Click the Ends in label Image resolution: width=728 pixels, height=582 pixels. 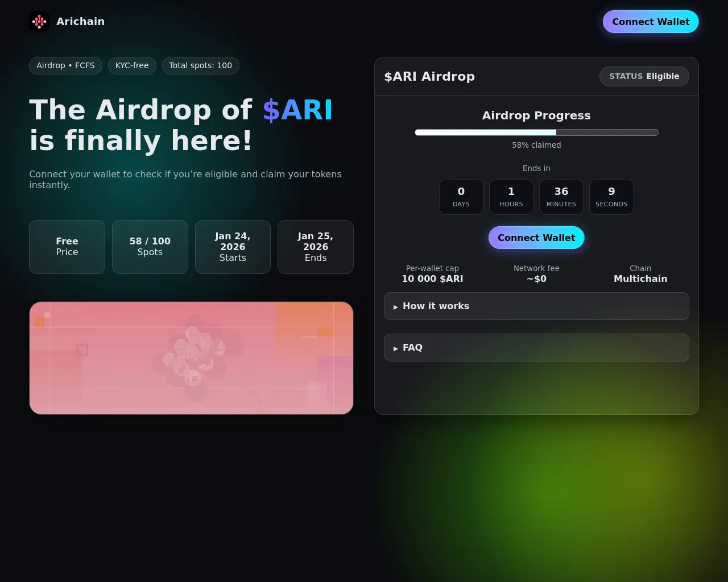coord(536,168)
